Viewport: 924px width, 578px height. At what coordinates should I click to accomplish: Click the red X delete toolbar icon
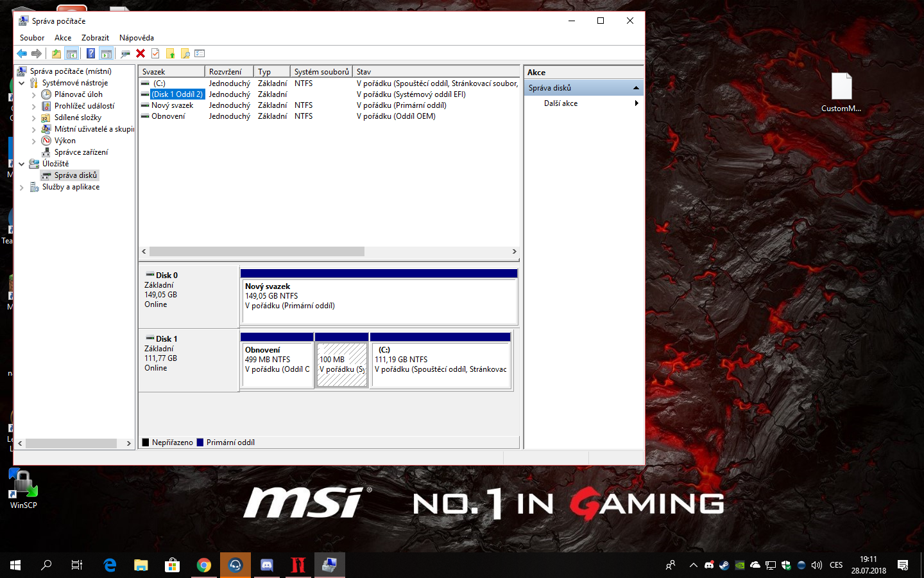point(141,54)
